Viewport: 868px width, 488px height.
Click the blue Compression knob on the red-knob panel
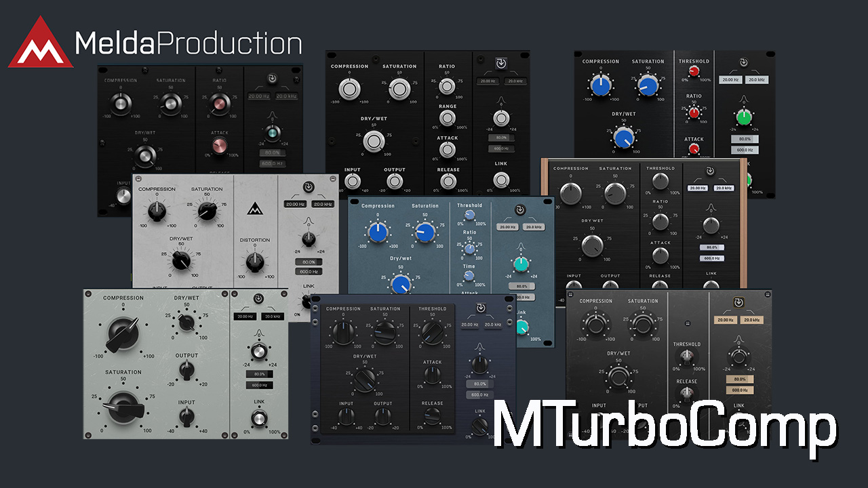coord(600,85)
